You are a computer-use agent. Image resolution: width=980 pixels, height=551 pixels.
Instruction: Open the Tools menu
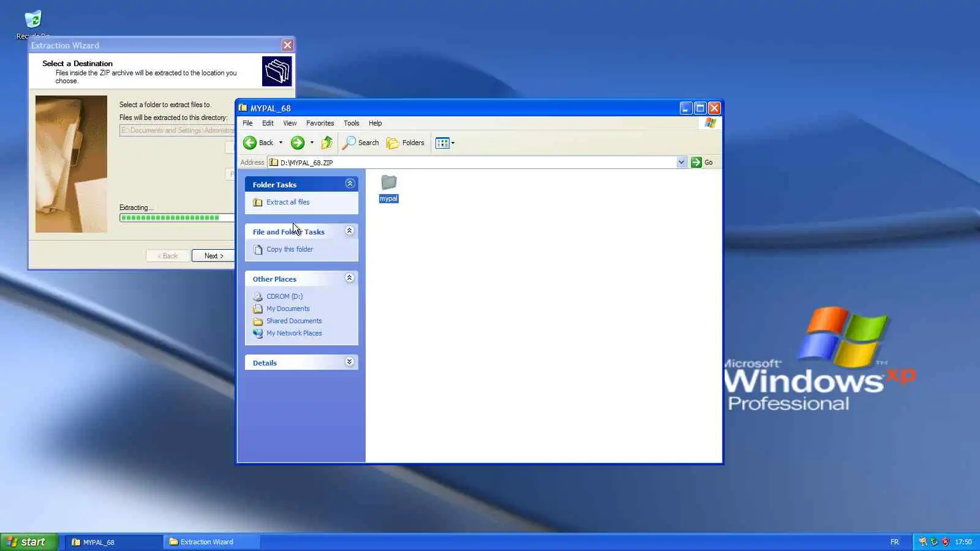pyautogui.click(x=352, y=123)
